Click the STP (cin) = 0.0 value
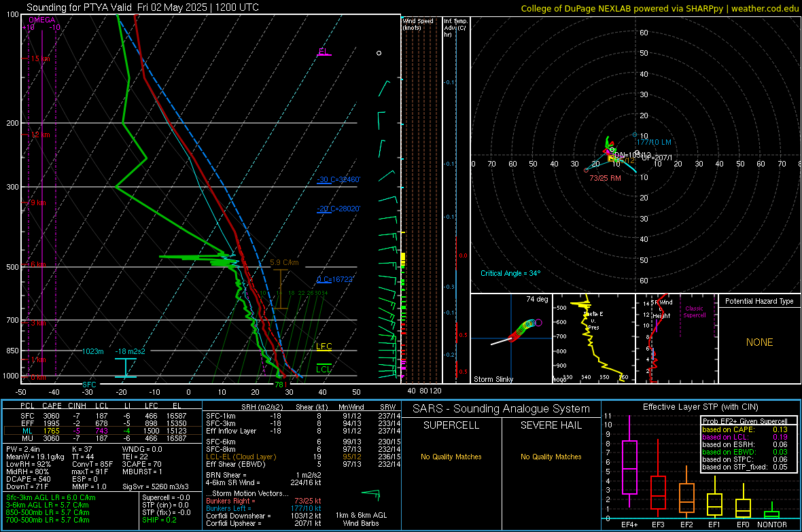This screenshot has height=532, width=802. click(165, 505)
